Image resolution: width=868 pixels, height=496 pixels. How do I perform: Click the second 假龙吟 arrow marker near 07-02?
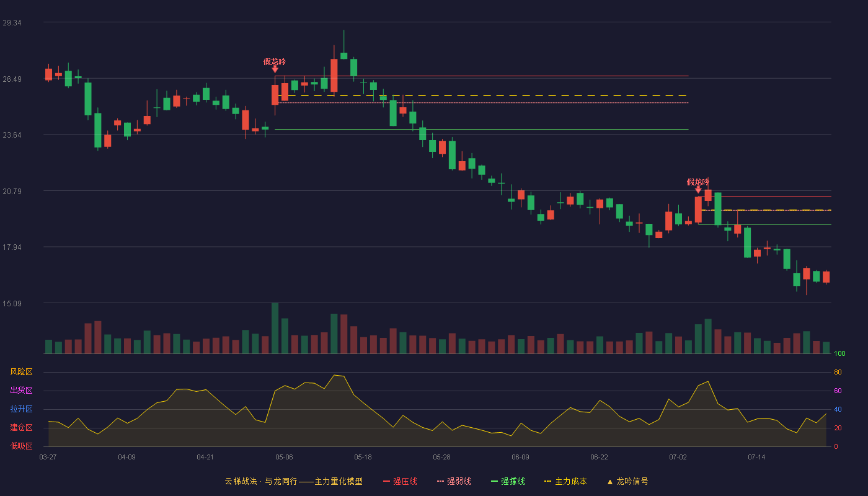pos(698,190)
